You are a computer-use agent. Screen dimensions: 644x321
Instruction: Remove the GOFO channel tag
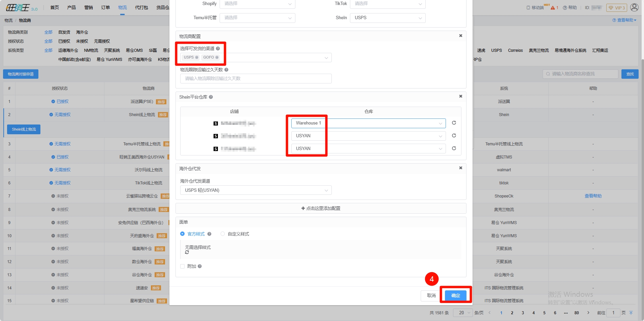tap(217, 58)
